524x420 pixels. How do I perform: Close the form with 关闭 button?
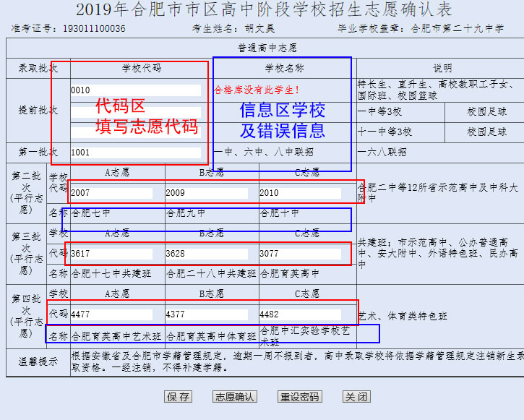click(x=356, y=397)
